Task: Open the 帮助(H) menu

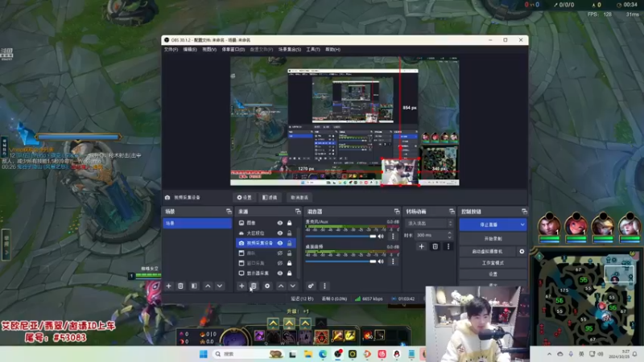Action: 332,49
